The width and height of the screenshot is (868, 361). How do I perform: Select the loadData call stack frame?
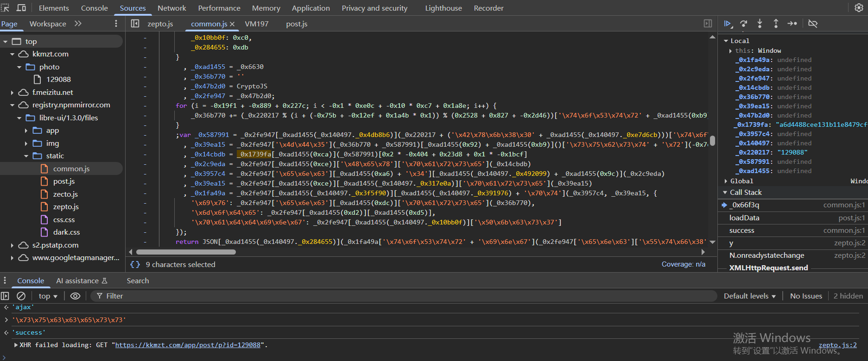coord(744,218)
